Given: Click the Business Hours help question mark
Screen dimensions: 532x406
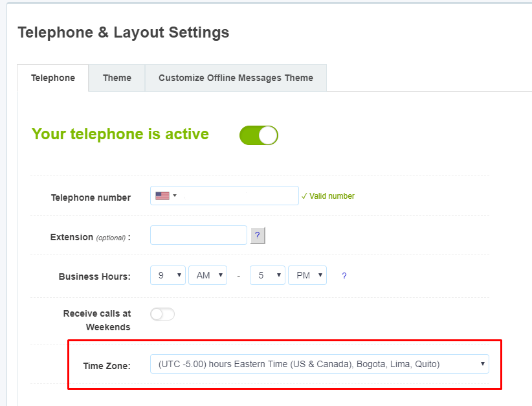Looking at the screenshot, I should (x=344, y=276).
